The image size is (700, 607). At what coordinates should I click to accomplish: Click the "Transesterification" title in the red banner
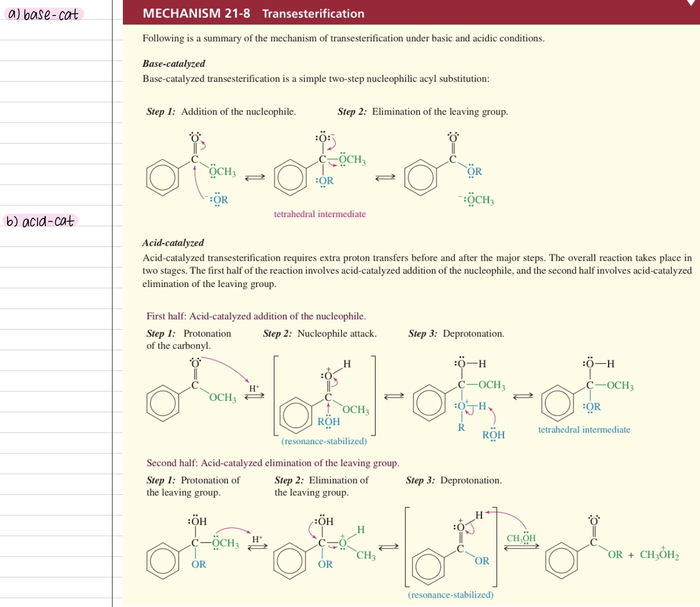pyautogui.click(x=313, y=14)
